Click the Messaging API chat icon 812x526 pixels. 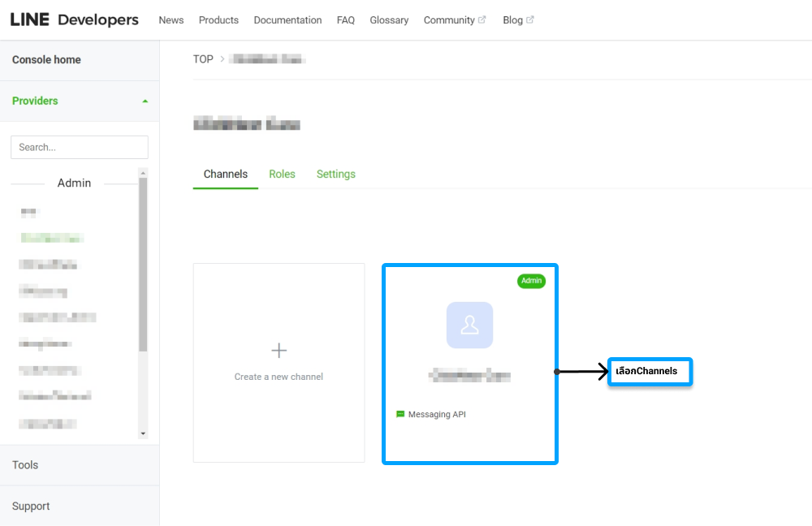coord(400,414)
